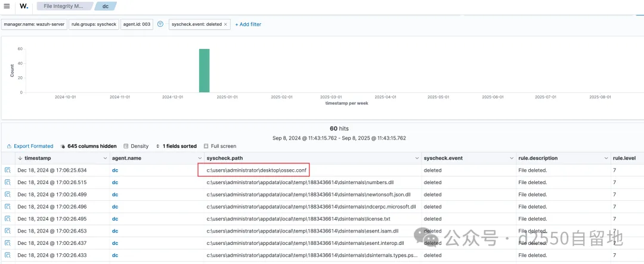Open the hamburger navigation menu
644x264 pixels.
click(x=7, y=6)
